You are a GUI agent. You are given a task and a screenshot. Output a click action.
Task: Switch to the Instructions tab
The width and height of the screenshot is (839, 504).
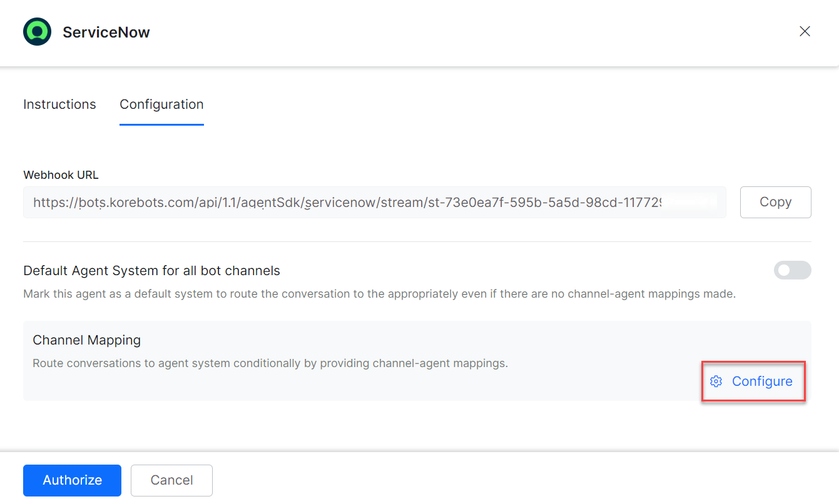pos(59,104)
